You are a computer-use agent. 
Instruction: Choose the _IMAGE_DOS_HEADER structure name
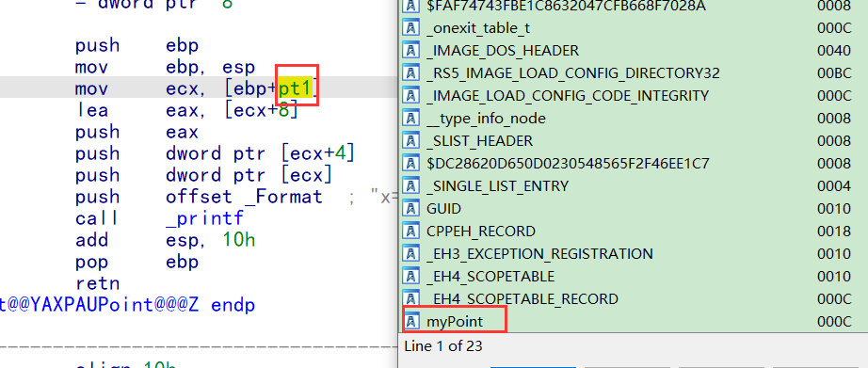503,51
